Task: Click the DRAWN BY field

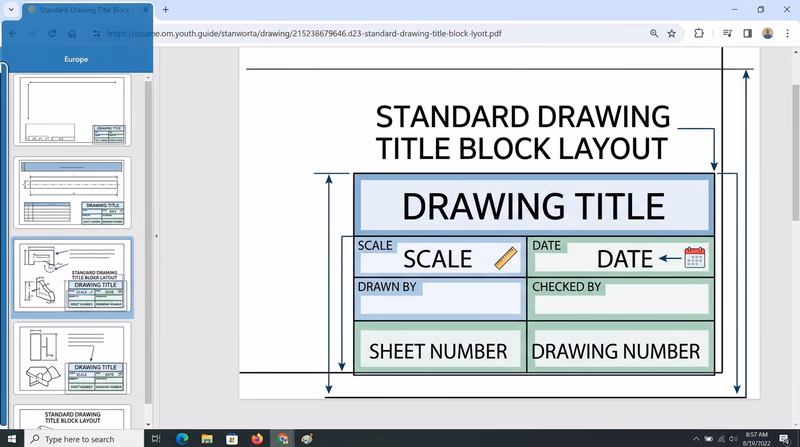Action: click(x=440, y=299)
